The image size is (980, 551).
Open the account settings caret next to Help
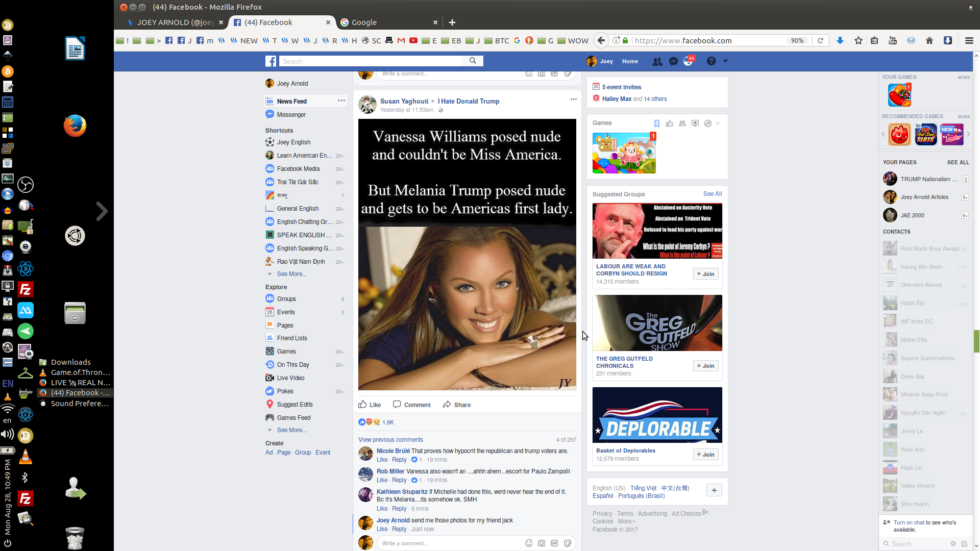tap(724, 61)
